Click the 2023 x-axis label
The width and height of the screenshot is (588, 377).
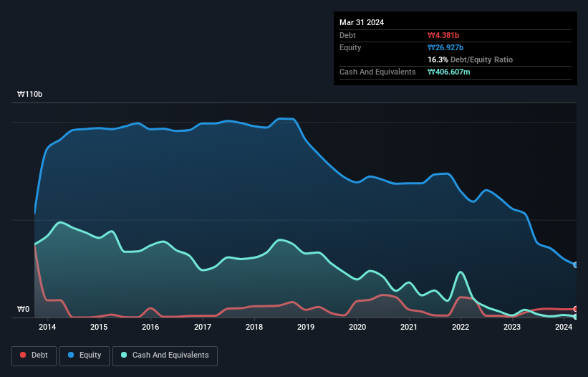(x=512, y=327)
